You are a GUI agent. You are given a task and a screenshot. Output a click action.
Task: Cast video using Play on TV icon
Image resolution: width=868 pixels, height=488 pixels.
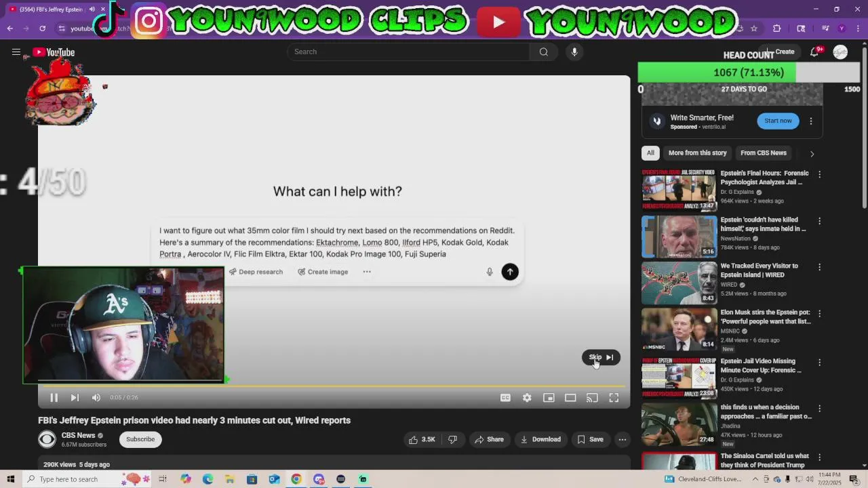click(592, 398)
